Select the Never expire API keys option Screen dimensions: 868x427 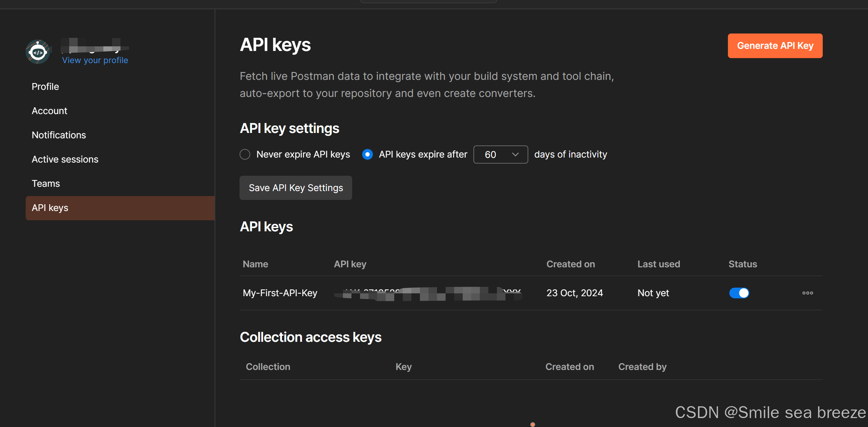(245, 154)
